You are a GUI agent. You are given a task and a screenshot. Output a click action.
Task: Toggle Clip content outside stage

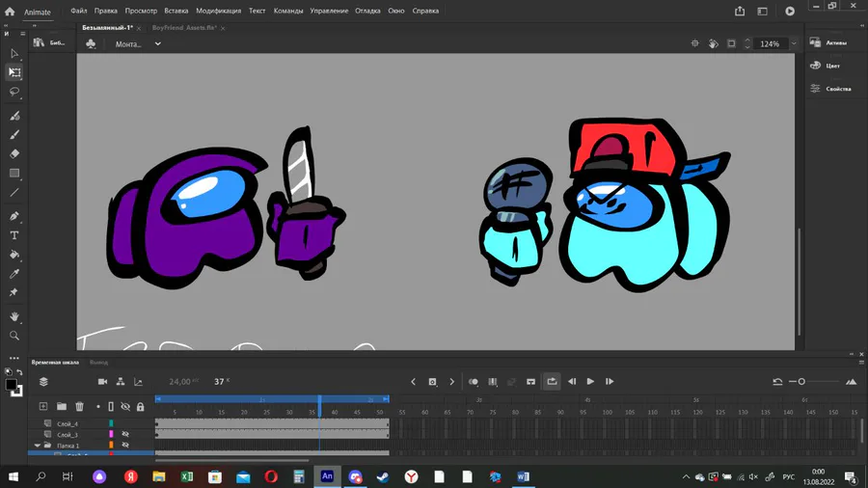(x=731, y=43)
